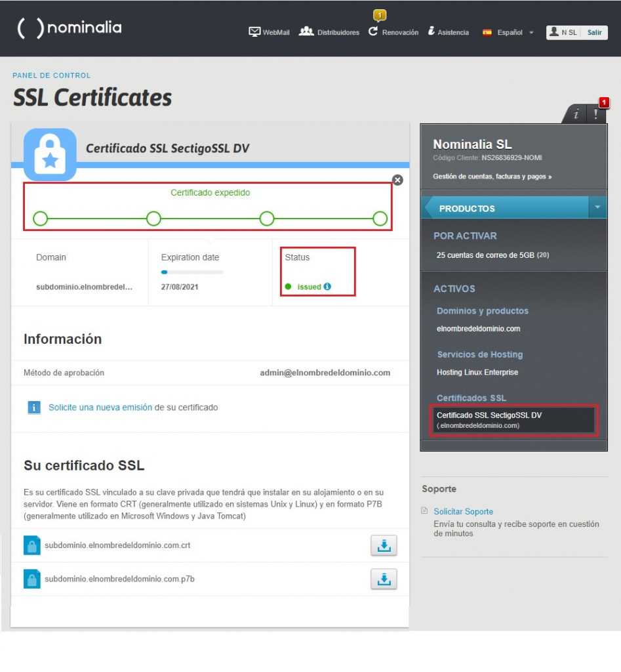Dismiss the Certificado expedido status banner
Image resolution: width=621 pixels, height=672 pixels.
point(397,180)
